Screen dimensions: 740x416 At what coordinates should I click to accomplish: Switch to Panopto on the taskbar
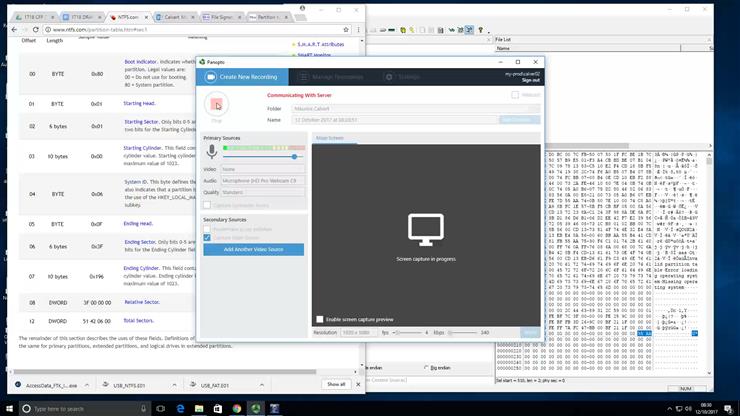pos(256,408)
